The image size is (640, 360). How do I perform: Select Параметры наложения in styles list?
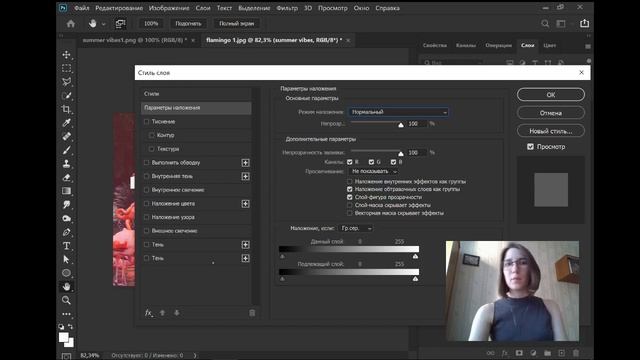click(196, 108)
